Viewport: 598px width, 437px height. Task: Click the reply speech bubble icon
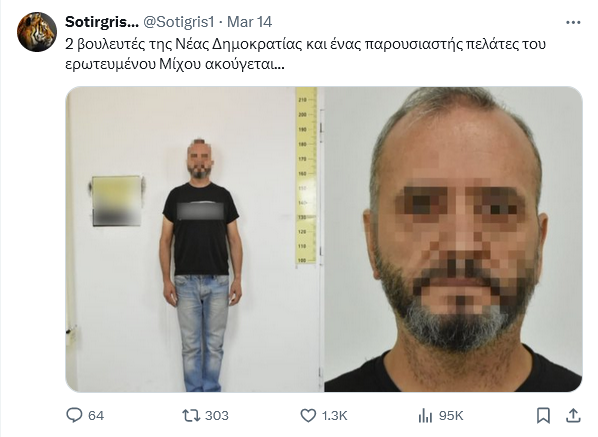(x=74, y=415)
